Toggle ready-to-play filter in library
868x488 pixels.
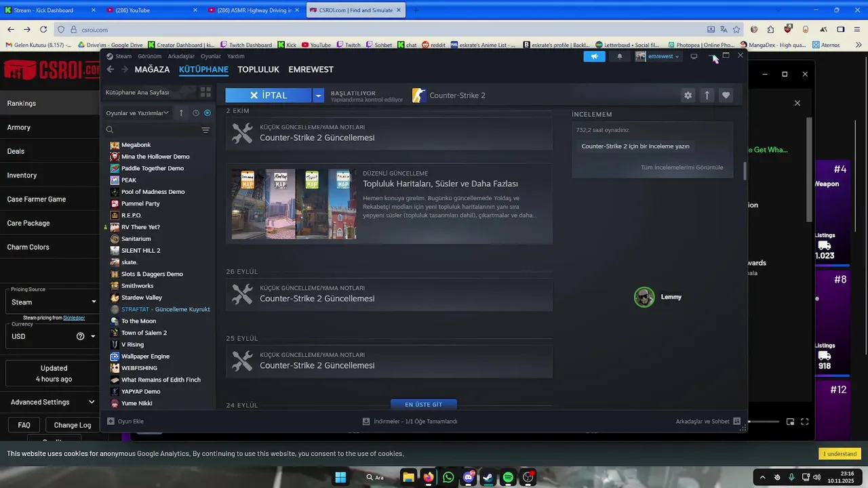coord(208,113)
